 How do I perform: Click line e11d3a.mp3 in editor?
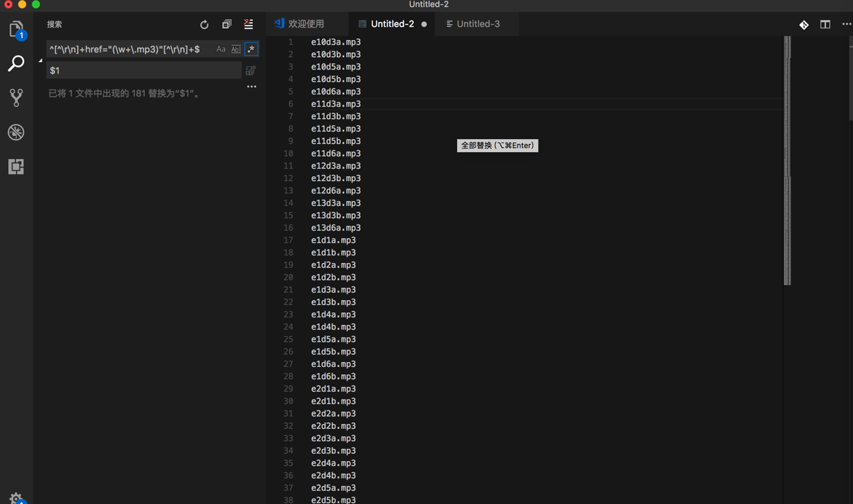click(336, 104)
